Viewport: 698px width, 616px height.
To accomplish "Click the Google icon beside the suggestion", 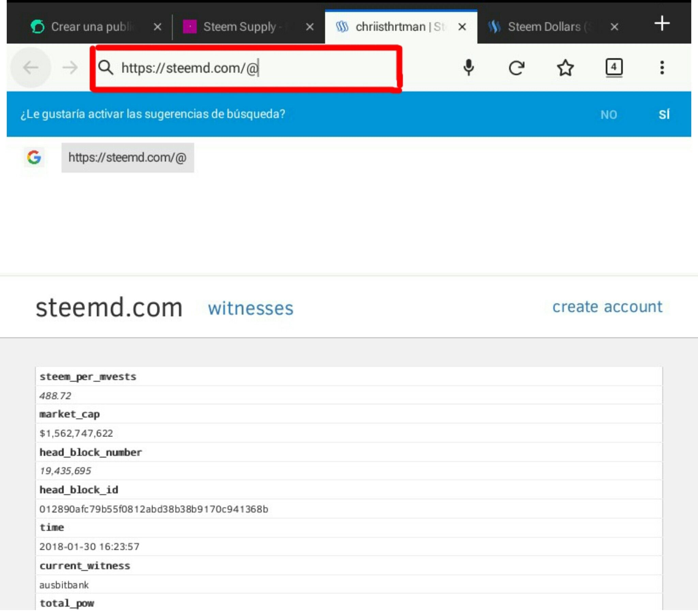I will pyautogui.click(x=33, y=157).
